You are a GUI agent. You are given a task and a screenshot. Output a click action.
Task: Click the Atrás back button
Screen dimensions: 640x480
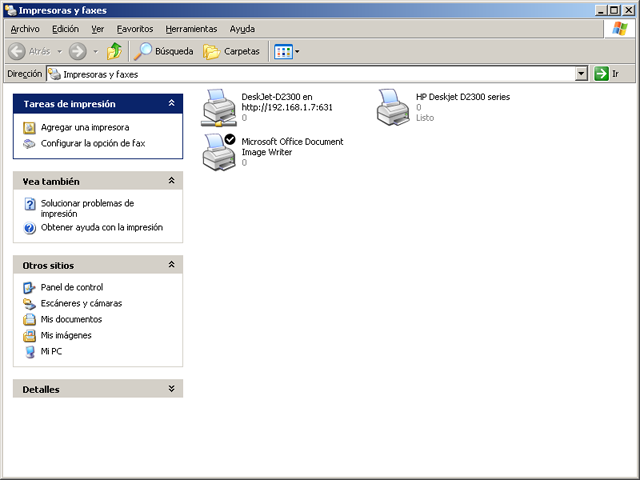click(x=30, y=51)
